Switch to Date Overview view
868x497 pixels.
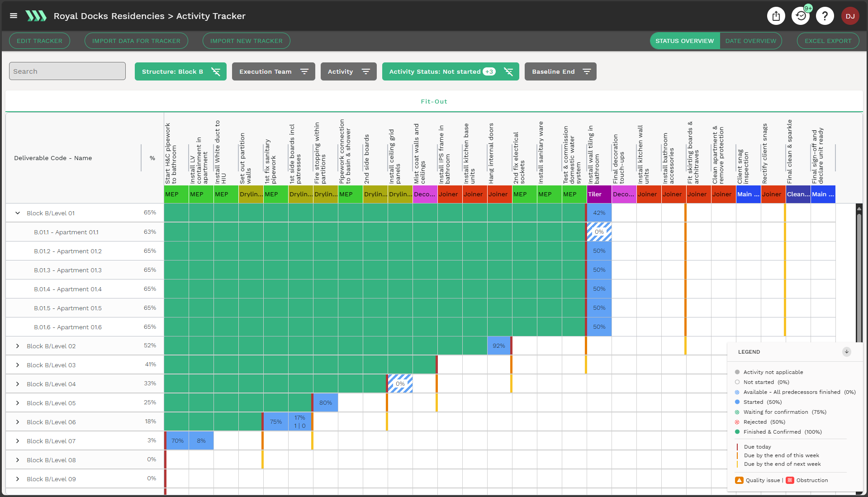(750, 41)
